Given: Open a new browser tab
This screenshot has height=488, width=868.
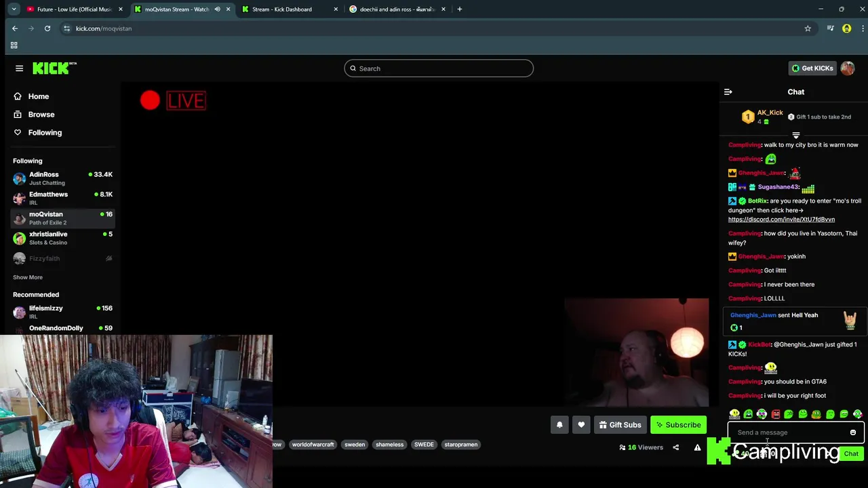Looking at the screenshot, I should point(460,9).
